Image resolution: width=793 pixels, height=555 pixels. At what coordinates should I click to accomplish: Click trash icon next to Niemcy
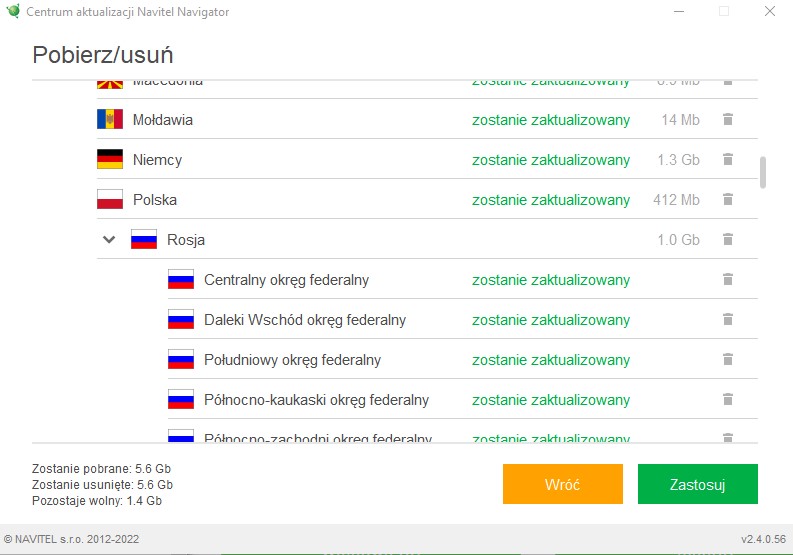point(728,160)
